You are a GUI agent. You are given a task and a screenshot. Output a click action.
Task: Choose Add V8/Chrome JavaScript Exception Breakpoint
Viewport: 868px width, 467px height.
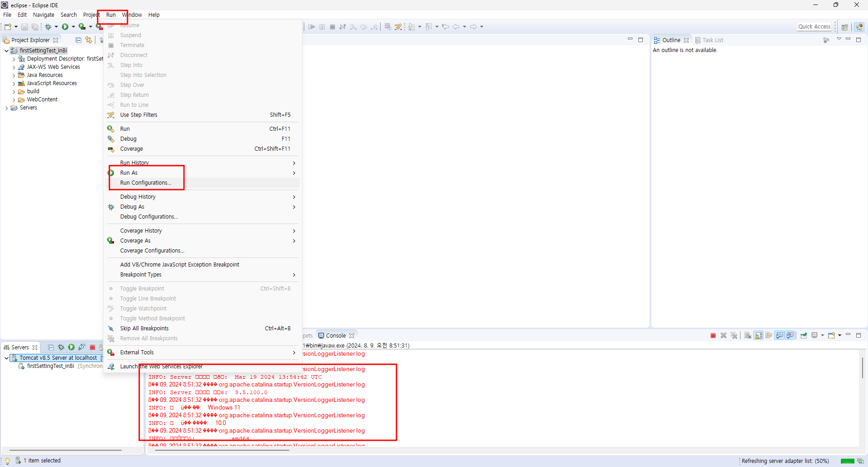pos(203,265)
